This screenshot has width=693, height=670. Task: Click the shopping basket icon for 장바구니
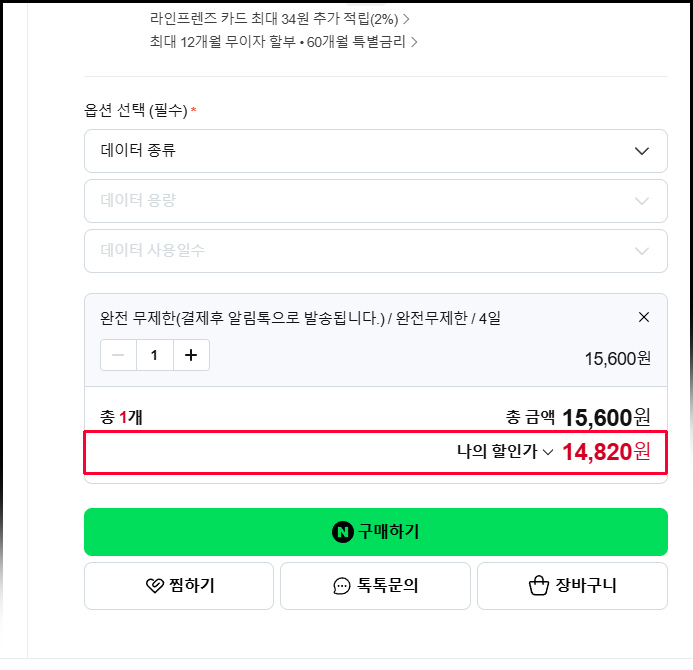(x=539, y=586)
